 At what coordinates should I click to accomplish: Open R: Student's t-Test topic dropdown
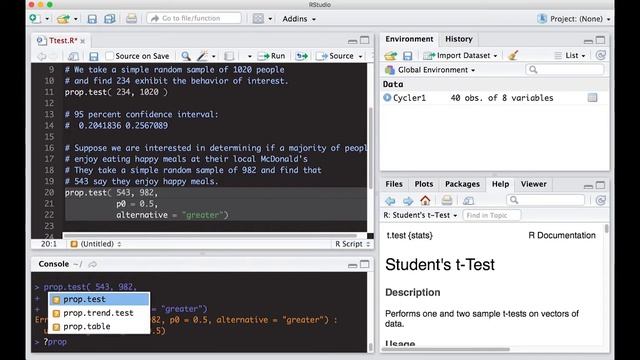pyautogui.click(x=420, y=215)
